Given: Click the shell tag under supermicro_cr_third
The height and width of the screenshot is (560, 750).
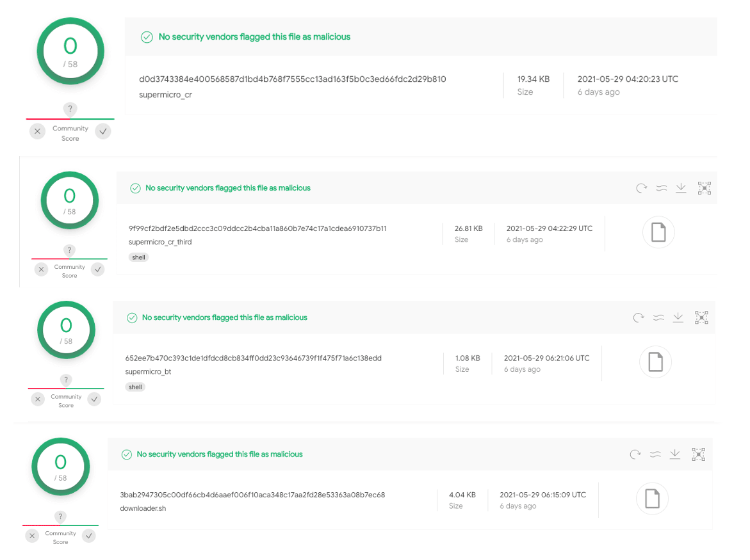Looking at the screenshot, I should [138, 257].
